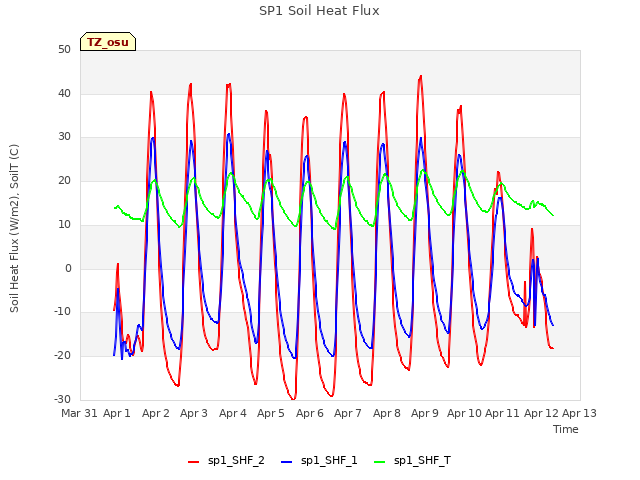Click the Apr 5 x-axis label
Screen dimensions: 640x480
tap(271, 413)
